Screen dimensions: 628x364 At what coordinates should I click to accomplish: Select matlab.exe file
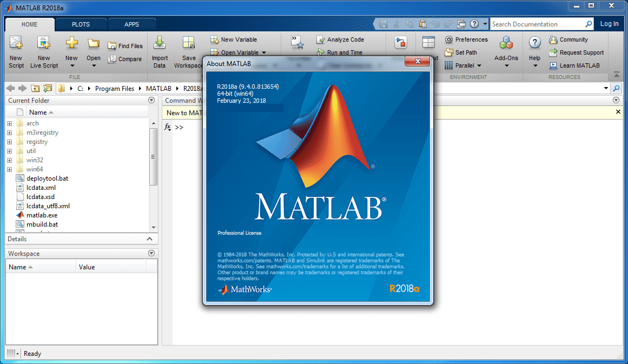click(42, 215)
